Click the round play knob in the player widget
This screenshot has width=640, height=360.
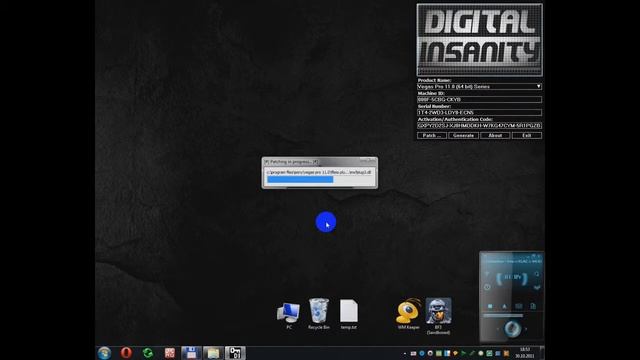click(x=512, y=329)
